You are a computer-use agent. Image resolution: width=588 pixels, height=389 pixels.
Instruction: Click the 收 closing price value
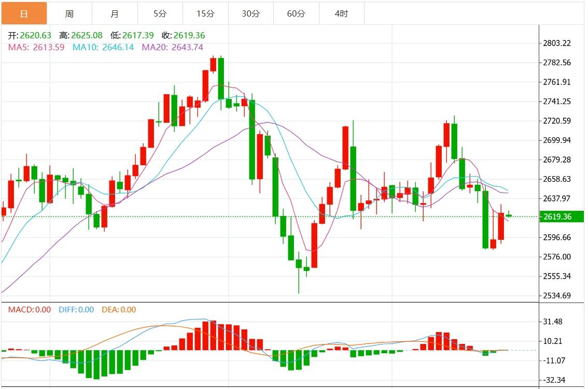[189, 36]
